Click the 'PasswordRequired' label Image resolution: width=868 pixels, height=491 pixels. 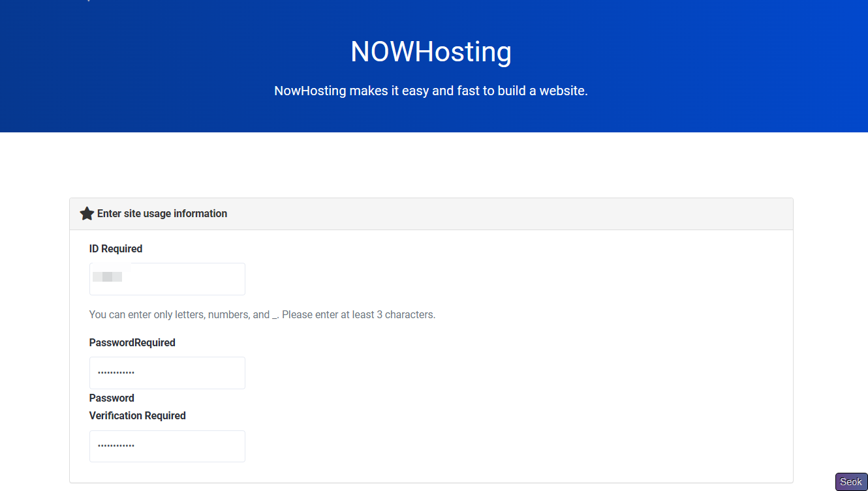[132, 342]
